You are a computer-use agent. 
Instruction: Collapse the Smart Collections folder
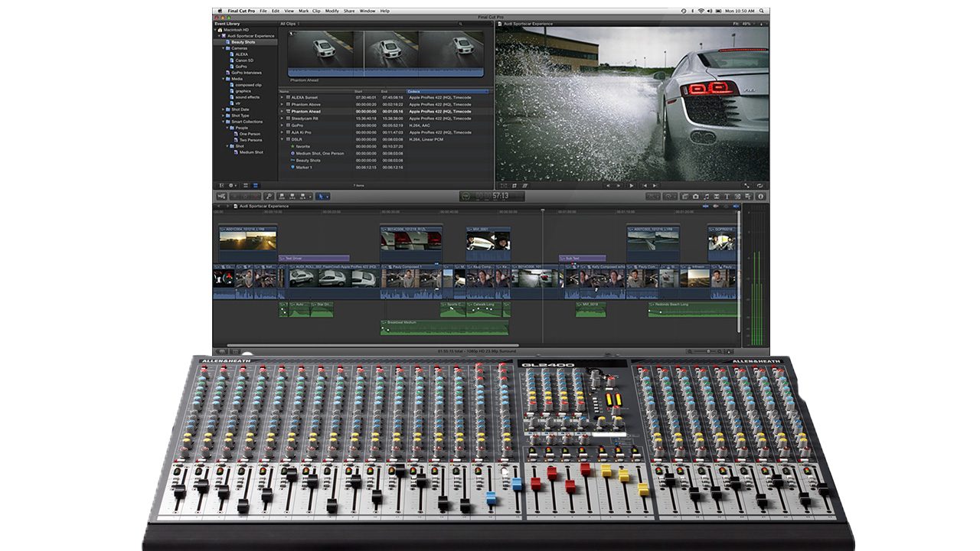(224, 122)
